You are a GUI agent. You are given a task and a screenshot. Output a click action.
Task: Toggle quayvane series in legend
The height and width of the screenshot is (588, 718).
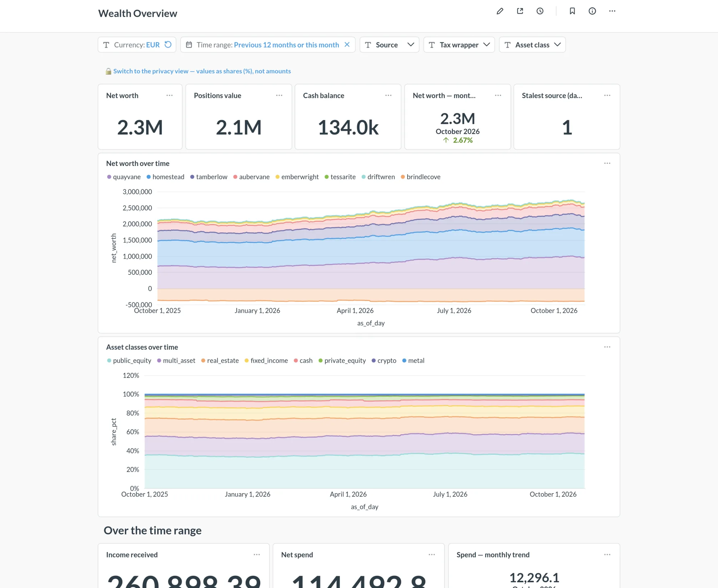(124, 177)
